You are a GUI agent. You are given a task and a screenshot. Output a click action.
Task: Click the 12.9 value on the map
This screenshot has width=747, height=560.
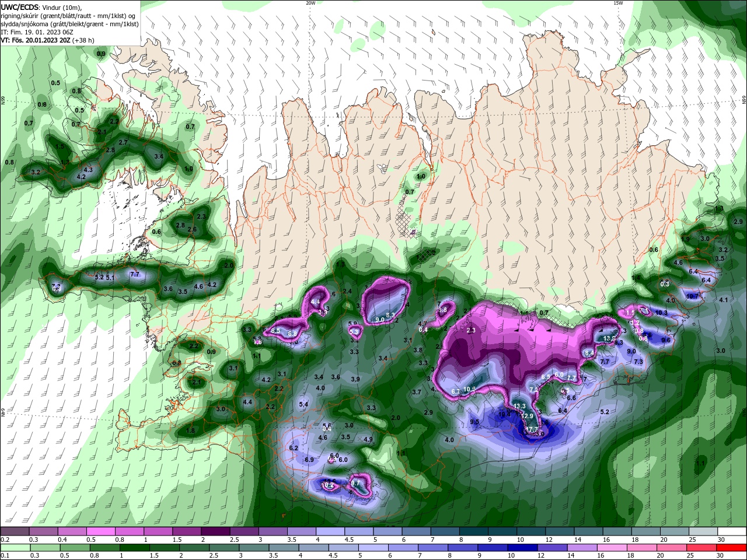(x=527, y=416)
